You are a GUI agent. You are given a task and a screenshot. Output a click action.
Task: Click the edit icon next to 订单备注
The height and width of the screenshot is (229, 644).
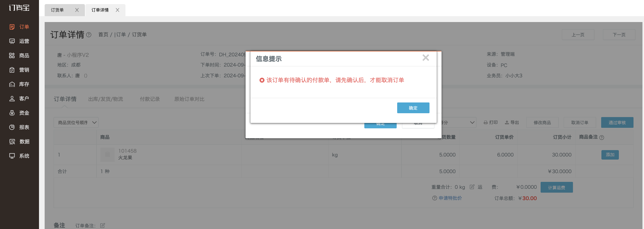tap(103, 225)
